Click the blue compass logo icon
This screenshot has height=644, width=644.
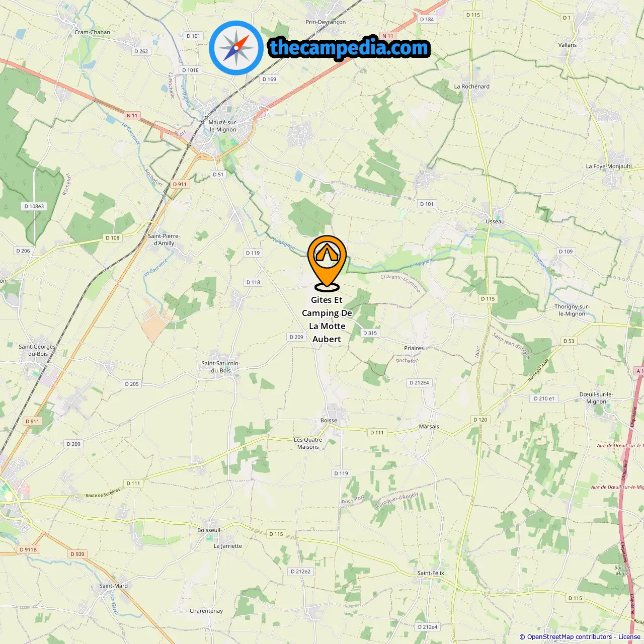coord(236,48)
